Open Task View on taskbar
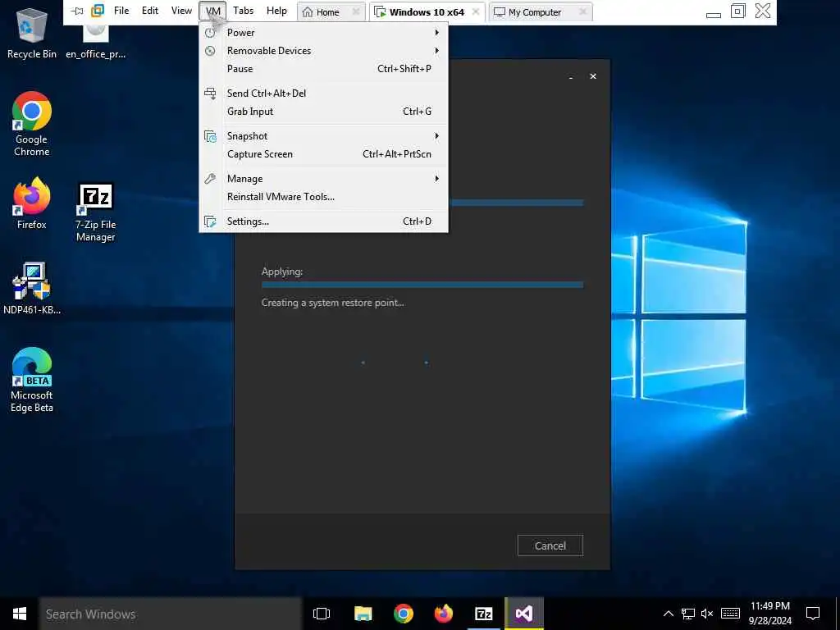Image resolution: width=840 pixels, height=630 pixels. click(x=322, y=614)
